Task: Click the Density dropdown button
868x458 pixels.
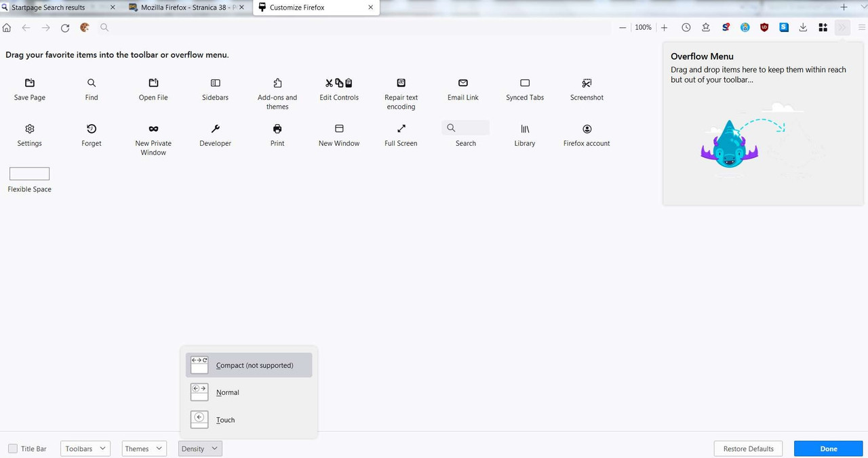Action: pyautogui.click(x=200, y=449)
